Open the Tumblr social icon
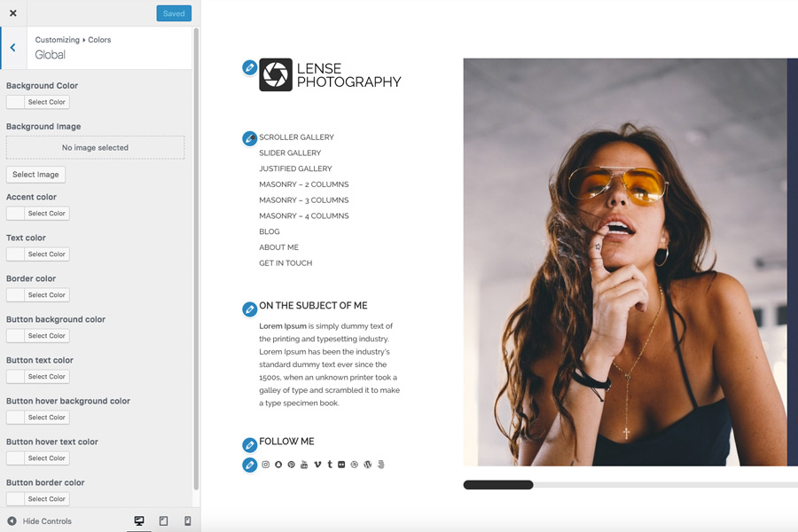This screenshot has width=798, height=532. pos(330,464)
